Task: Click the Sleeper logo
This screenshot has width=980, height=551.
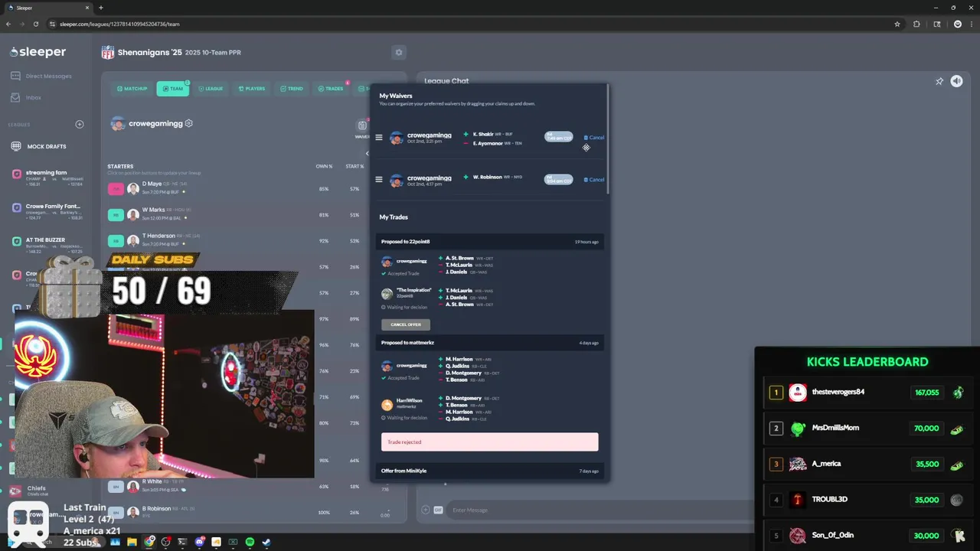Action: coord(38,52)
